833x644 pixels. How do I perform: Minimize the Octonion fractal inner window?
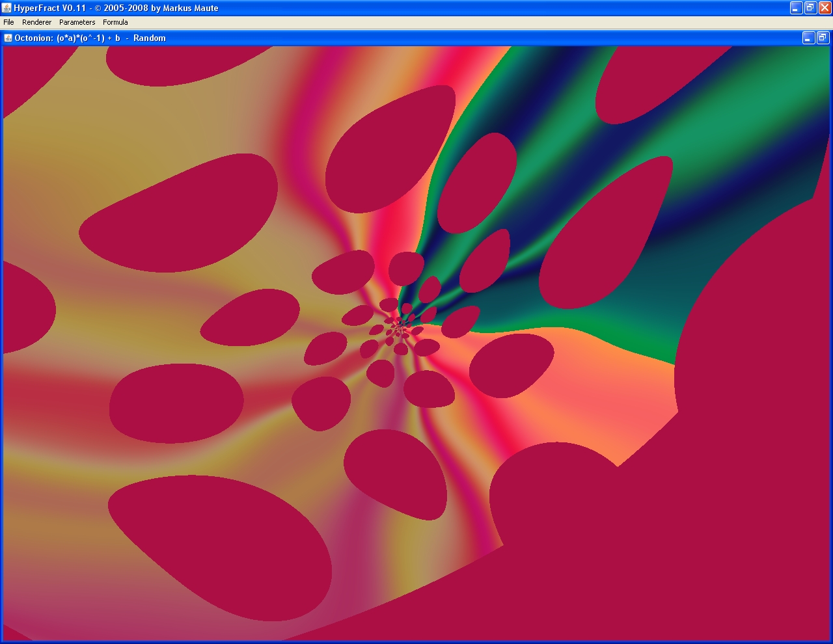[808, 38]
